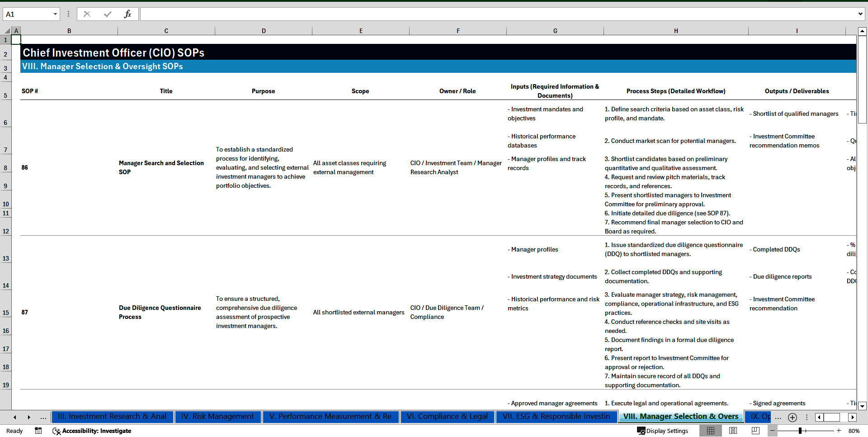This screenshot has height=437, width=868.
Task: Open Page Break Preview via status bar icon
Action: (755, 431)
